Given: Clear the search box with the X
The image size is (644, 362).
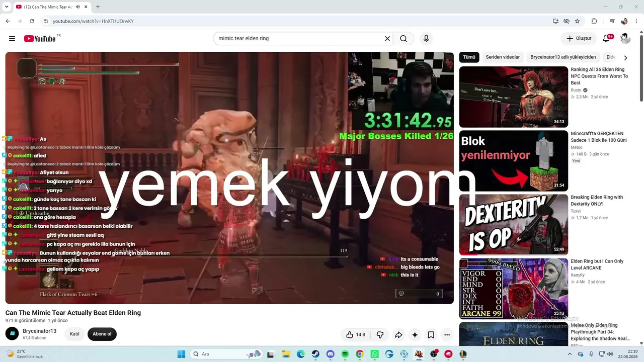Looking at the screenshot, I should 387,39.
